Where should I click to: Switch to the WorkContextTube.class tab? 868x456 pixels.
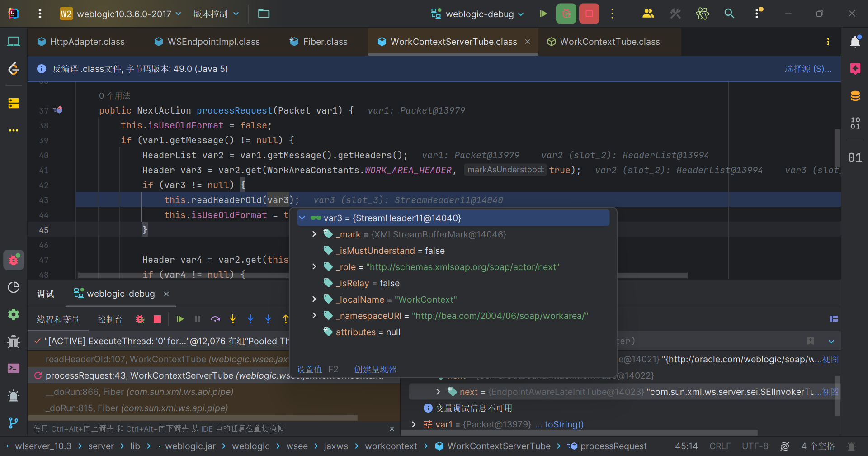click(604, 42)
